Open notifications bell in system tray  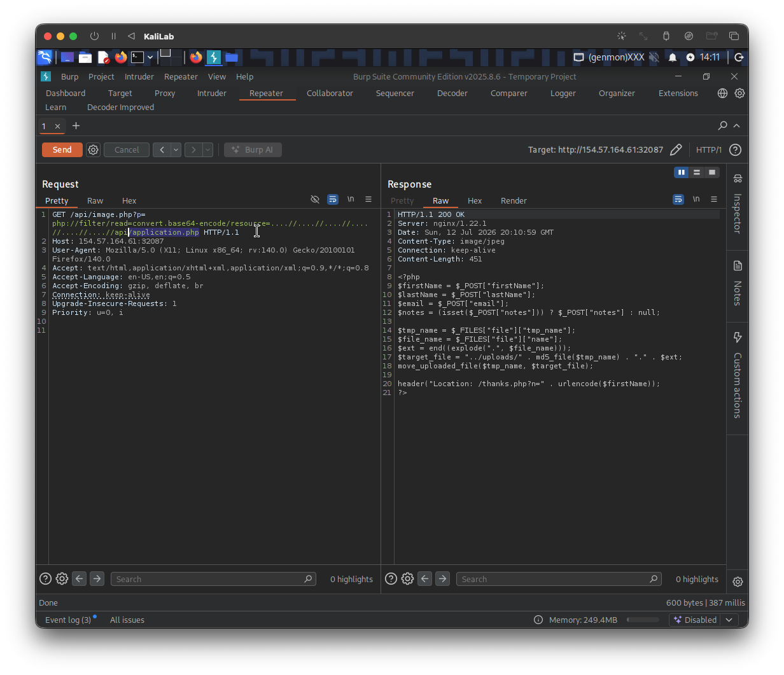(x=673, y=57)
